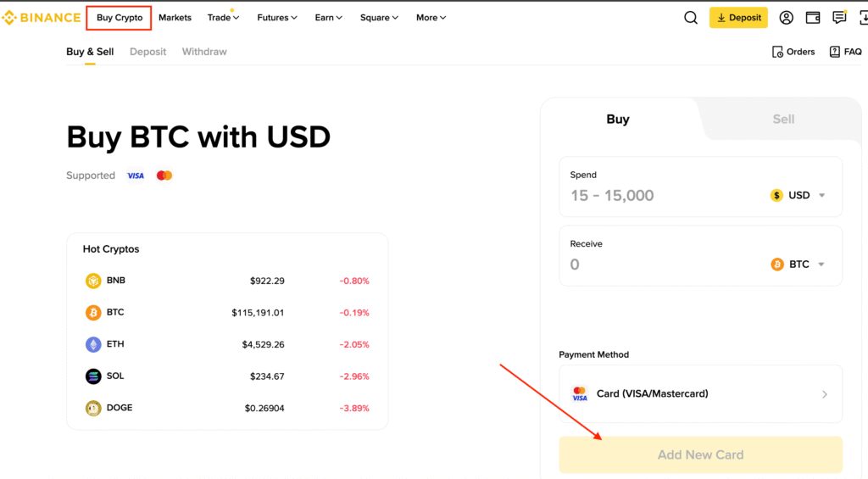Click the Add New Card button
Screen dimensions: 868x479
point(700,454)
